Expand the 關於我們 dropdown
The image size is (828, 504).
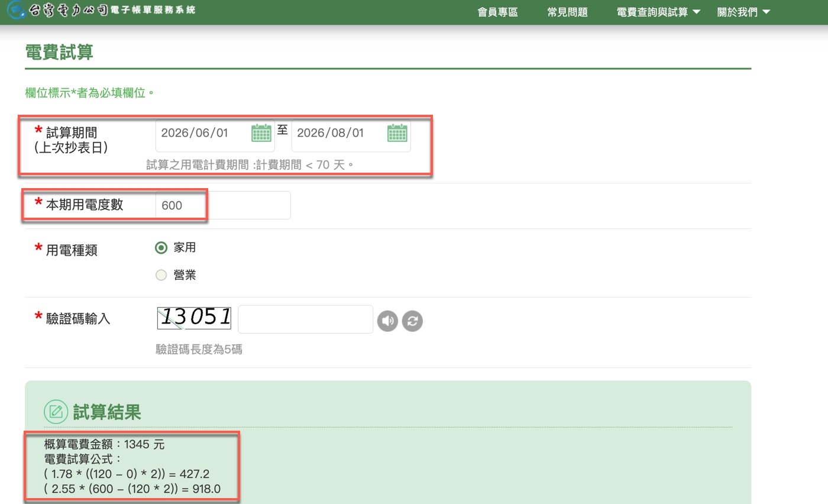coord(743,12)
